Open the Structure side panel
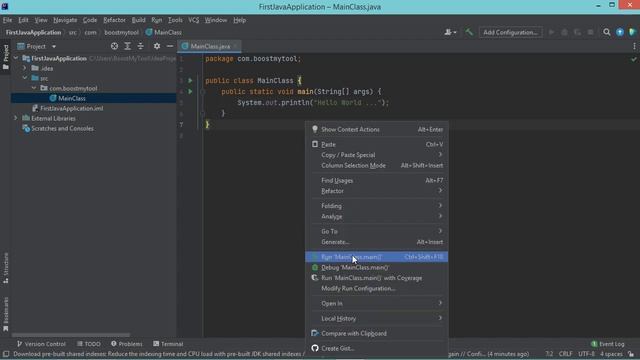Image resolution: width=640 pixels, height=360 pixels. tap(6, 268)
